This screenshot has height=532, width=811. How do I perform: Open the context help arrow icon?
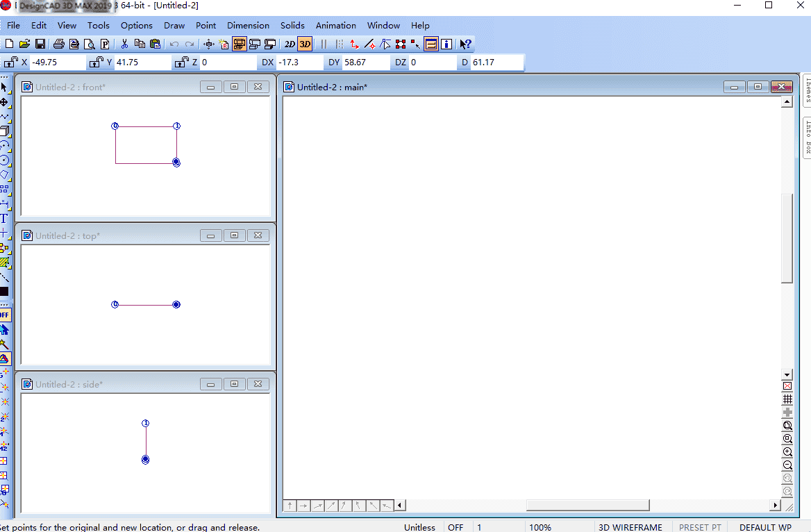click(x=466, y=44)
